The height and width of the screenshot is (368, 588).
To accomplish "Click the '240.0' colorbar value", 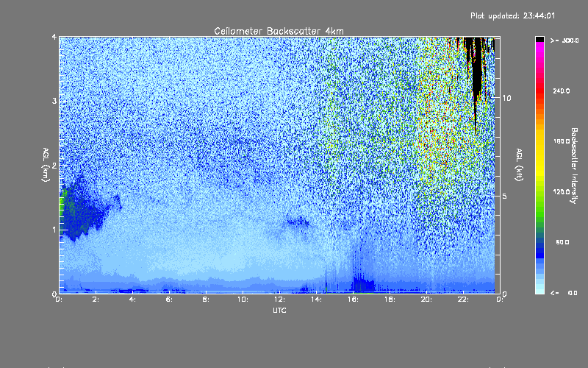I will pyautogui.click(x=562, y=91).
